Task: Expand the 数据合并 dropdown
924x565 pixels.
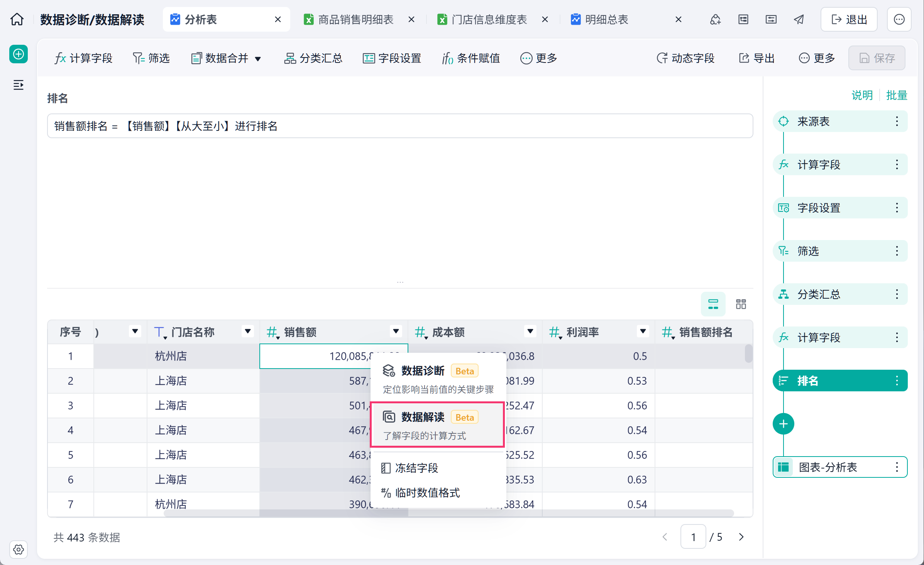Action: (x=258, y=59)
